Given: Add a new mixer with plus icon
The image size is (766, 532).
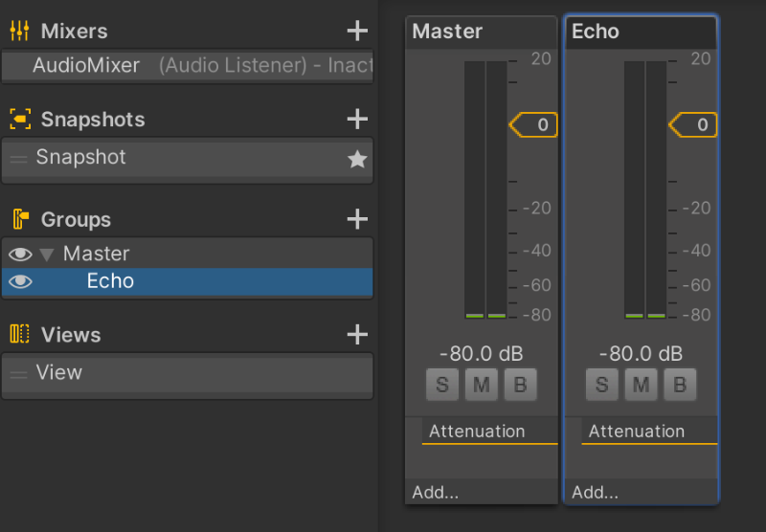Looking at the screenshot, I should coord(357,32).
